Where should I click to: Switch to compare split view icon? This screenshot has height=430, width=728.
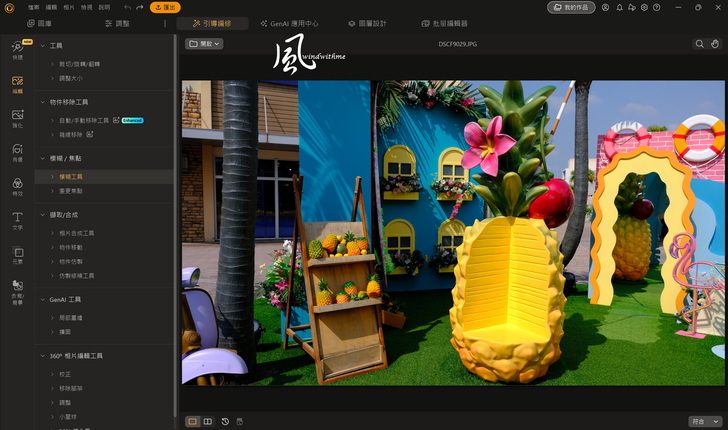tap(208, 421)
